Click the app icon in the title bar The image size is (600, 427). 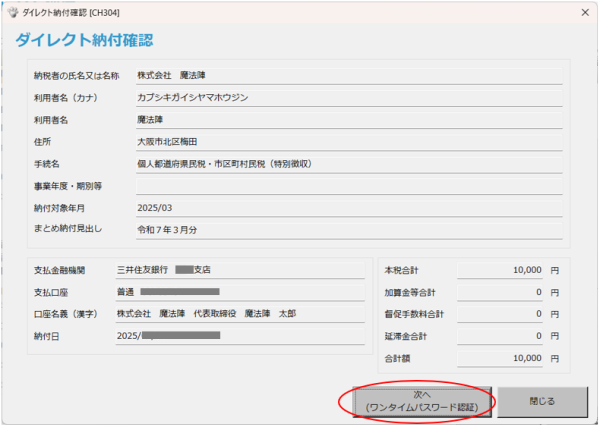(12, 12)
